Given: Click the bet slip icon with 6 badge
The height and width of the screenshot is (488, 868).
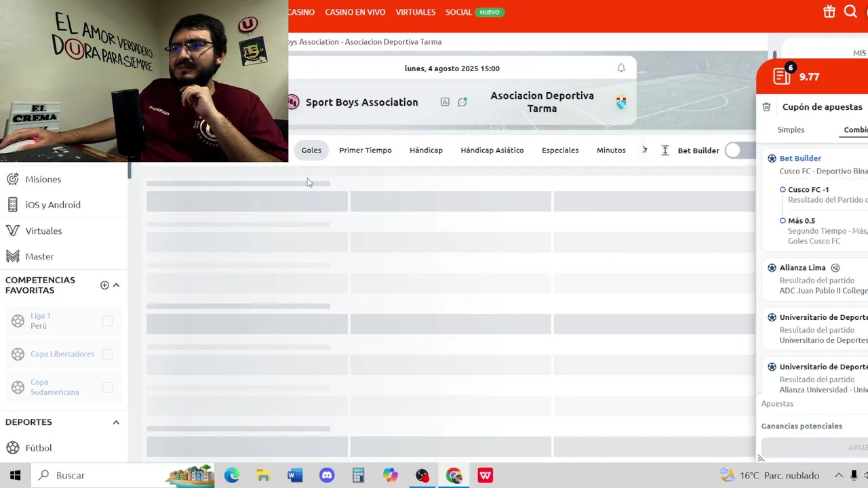Looking at the screenshot, I should (x=782, y=76).
